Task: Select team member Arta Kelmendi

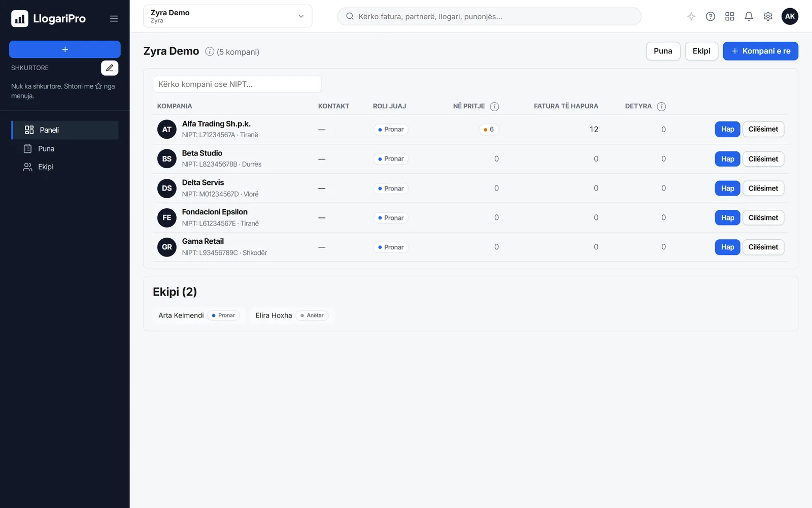Action: tap(199, 315)
